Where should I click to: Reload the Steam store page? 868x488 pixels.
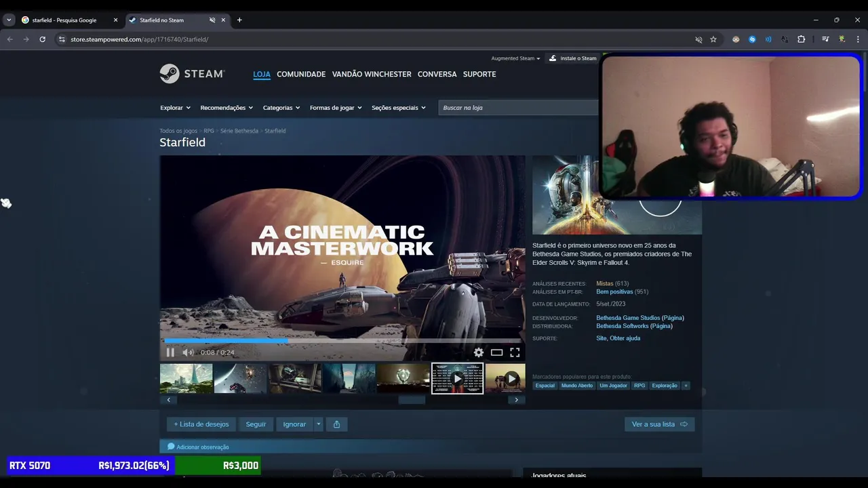[x=42, y=39]
